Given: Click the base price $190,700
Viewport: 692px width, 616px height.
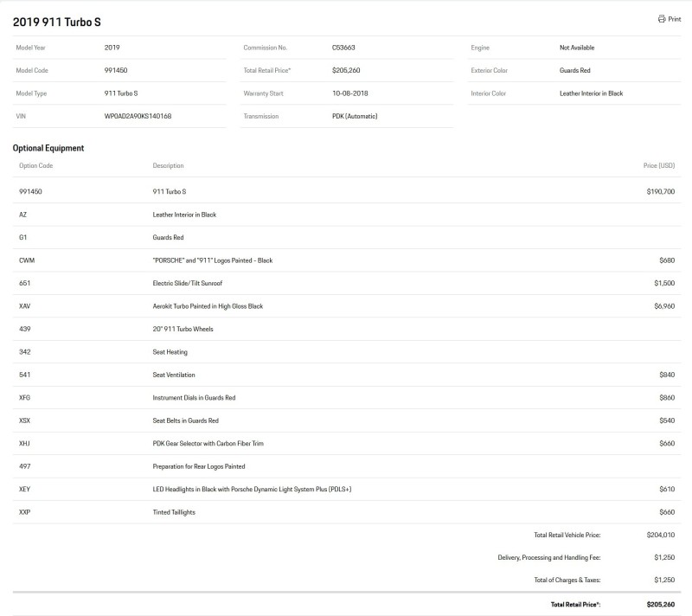Looking at the screenshot, I should click(661, 191).
